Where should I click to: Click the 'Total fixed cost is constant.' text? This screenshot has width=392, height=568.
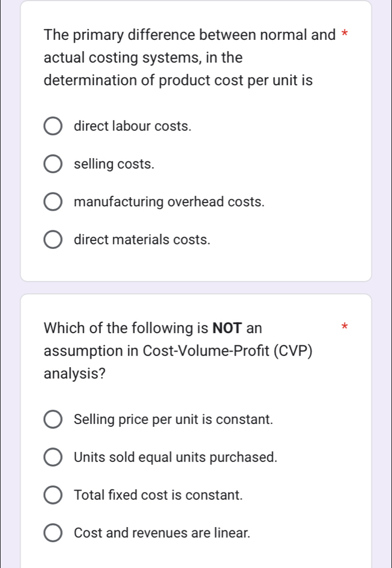click(158, 496)
